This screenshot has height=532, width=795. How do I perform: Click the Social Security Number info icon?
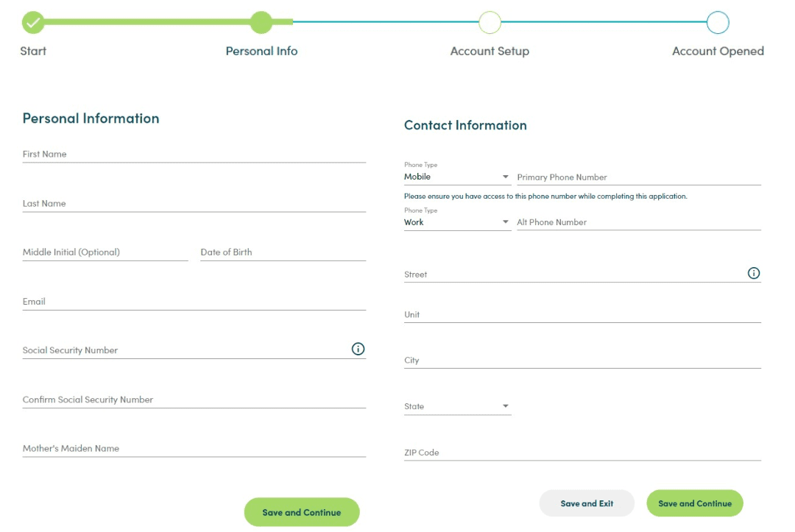[x=358, y=350]
